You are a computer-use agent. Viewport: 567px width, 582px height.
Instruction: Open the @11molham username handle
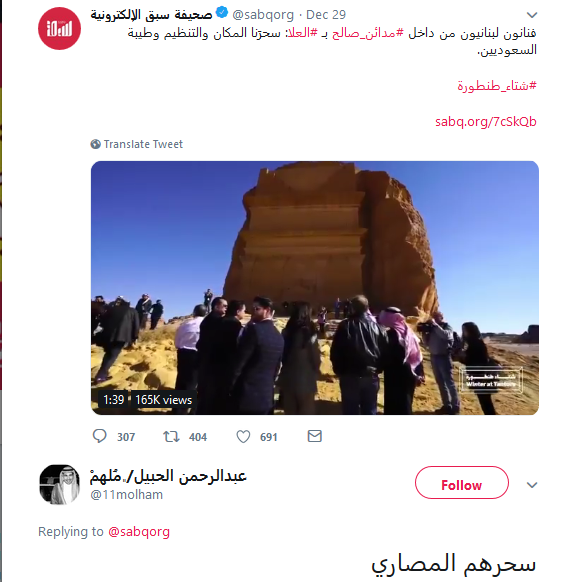127,495
